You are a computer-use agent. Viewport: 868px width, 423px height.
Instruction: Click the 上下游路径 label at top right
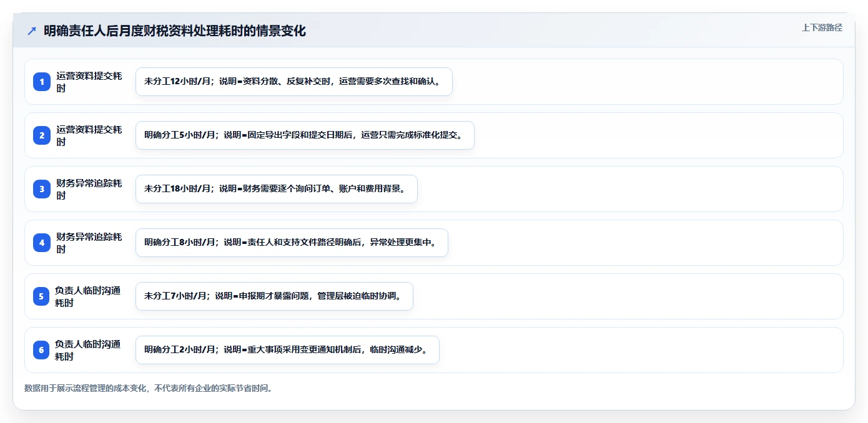click(x=822, y=27)
